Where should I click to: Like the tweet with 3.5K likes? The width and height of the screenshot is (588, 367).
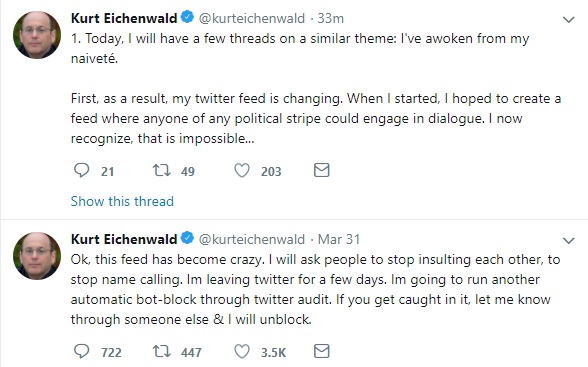[242, 352]
